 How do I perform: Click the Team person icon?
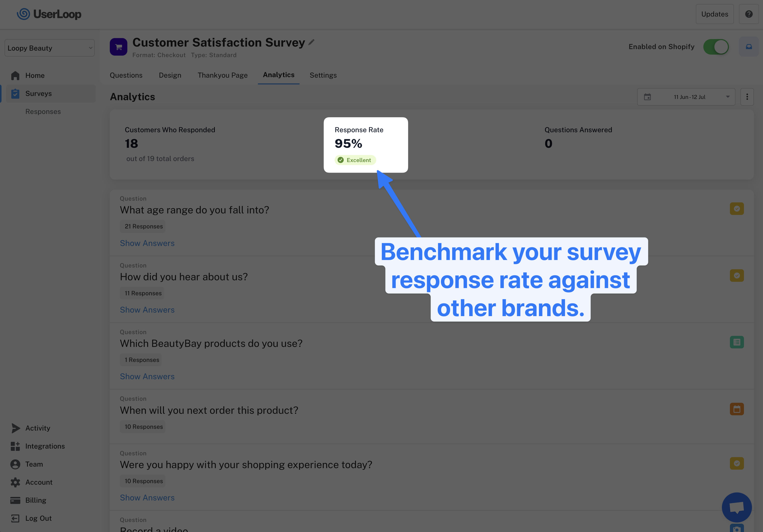pyautogui.click(x=15, y=464)
